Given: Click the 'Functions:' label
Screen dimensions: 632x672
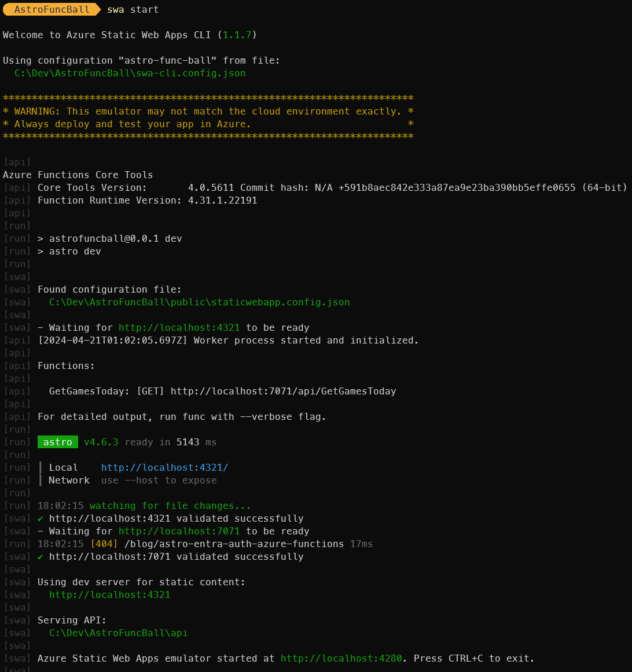Looking at the screenshot, I should (x=66, y=366).
